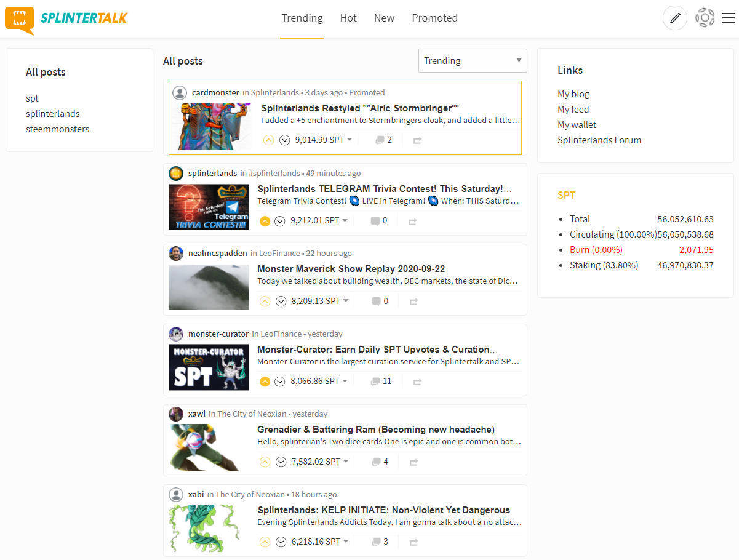Viewport: 739px width, 560px height.
Task: Open the Telegram Trivia Contest thumbnail
Action: click(209, 207)
